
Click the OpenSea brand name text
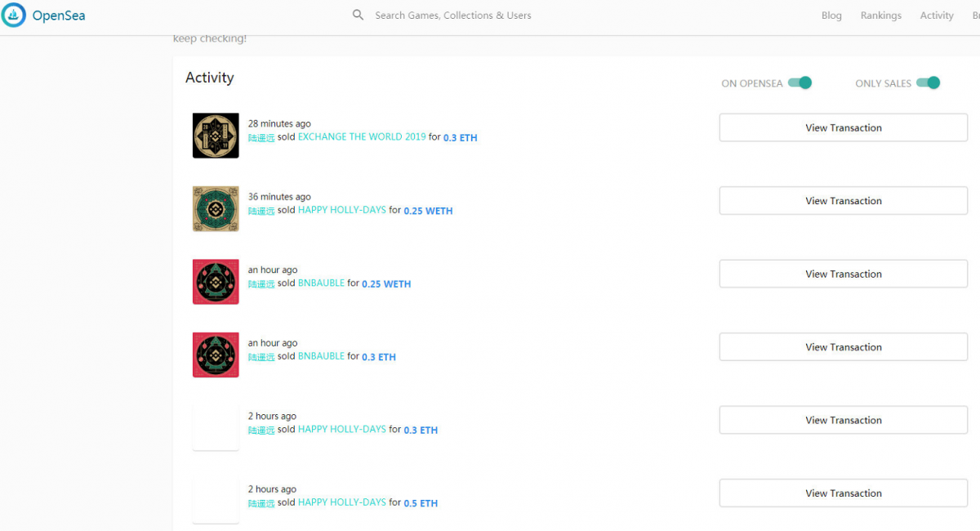click(59, 16)
